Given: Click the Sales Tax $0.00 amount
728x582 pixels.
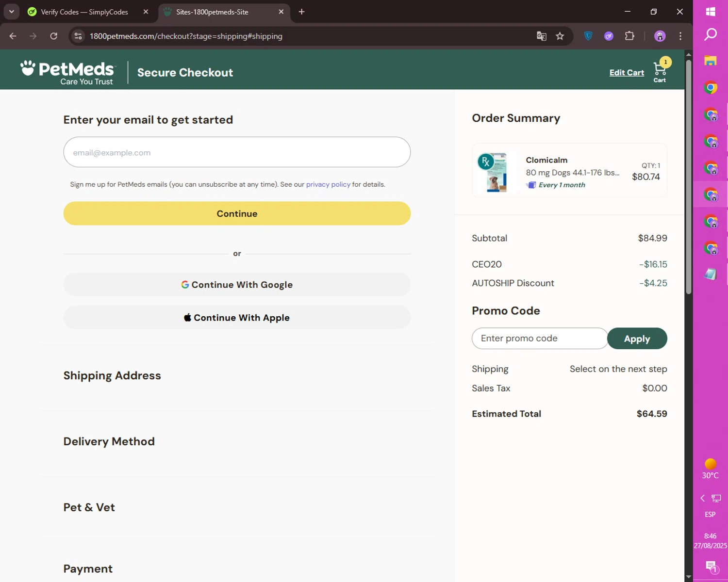Looking at the screenshot, I should (x=654, y=388).
